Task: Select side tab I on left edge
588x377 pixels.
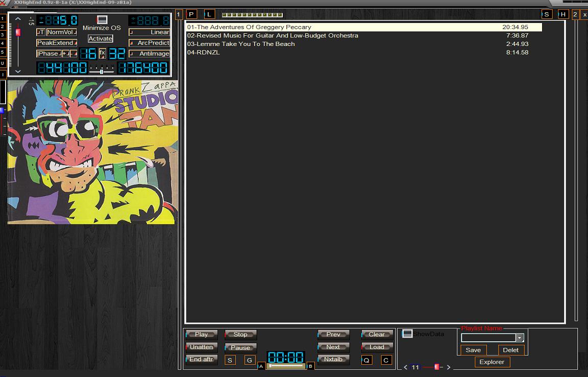Action: tap(3, 75)
